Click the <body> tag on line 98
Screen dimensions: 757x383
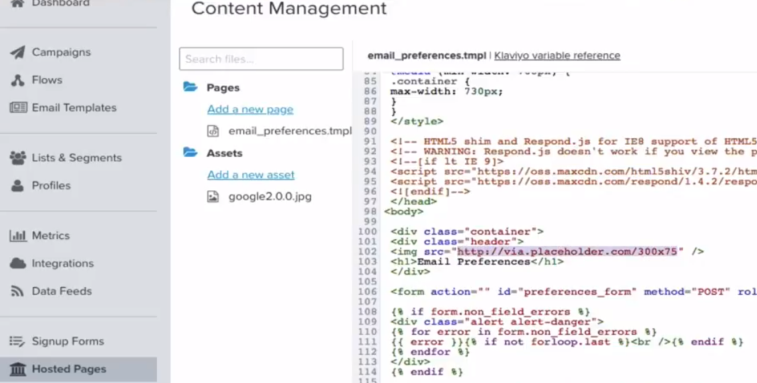tap(404, 212)
